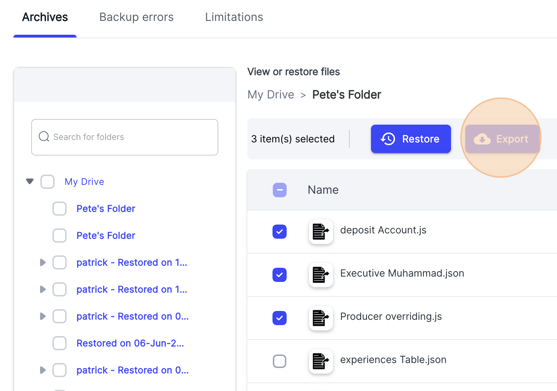Click the file icon beside deposit Account.js

click(320, 232)
